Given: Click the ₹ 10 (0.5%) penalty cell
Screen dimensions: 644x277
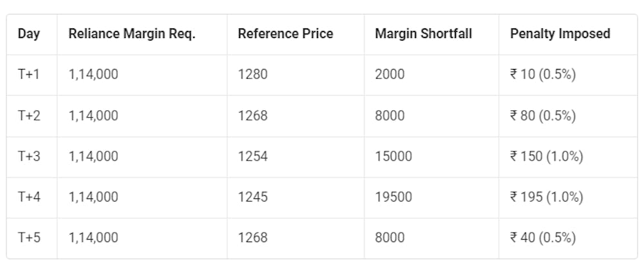Looking at the screenshot, I should pyautogui.click(x=542, y=75).
